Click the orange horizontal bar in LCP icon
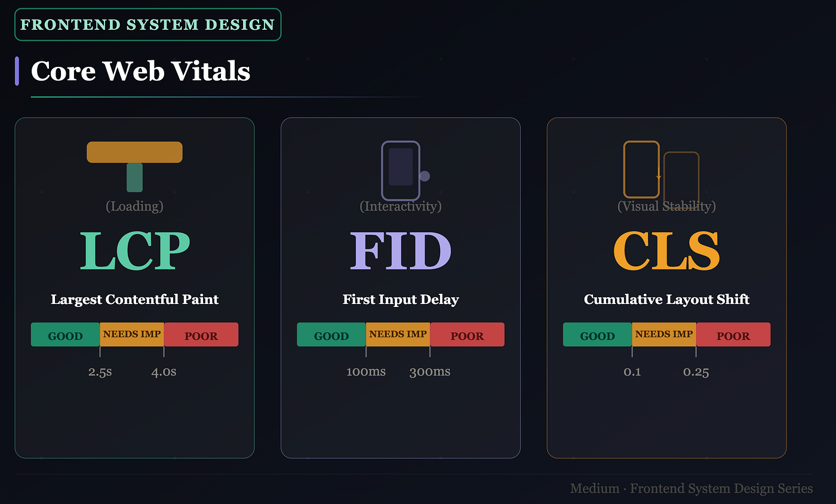The image size is (836, 504). coord(134,152)
